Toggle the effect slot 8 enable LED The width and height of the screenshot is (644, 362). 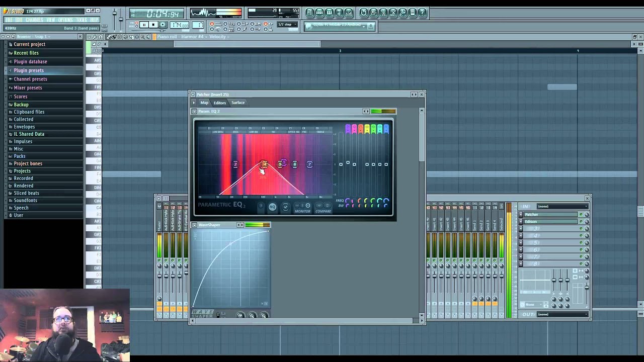point(581,264)
